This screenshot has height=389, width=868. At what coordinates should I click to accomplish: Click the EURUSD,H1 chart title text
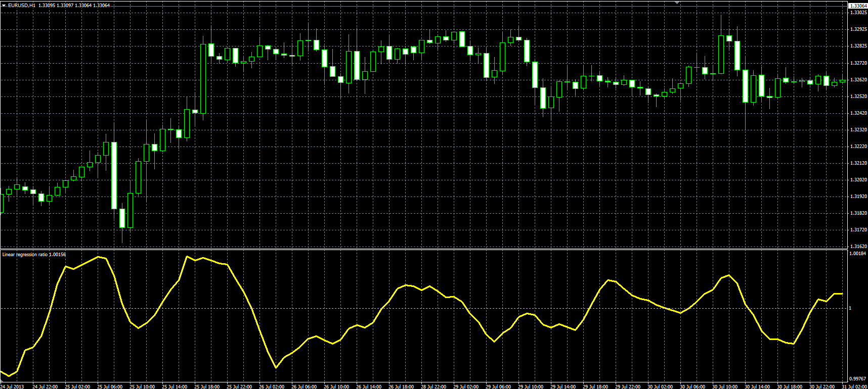(21, 5)
